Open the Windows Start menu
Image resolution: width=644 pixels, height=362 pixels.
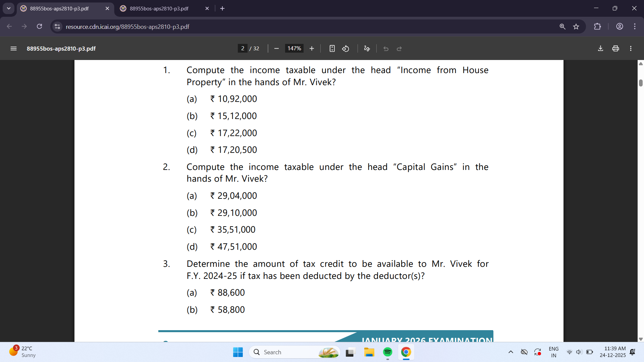pyautogui.click(x=238, y=352)
